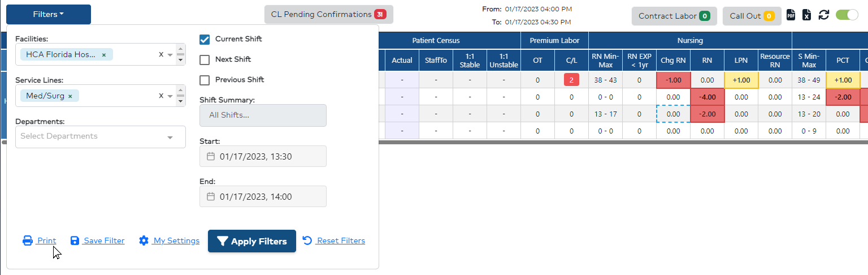Click the End date-time input field
This screenshot has width=868, height=275.
point(263,197)
